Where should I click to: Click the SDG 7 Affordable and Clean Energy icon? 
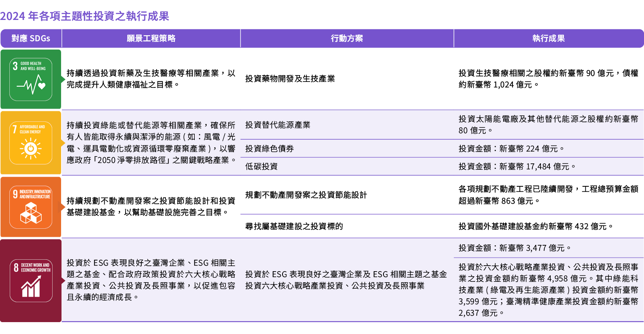pos(31,143)
